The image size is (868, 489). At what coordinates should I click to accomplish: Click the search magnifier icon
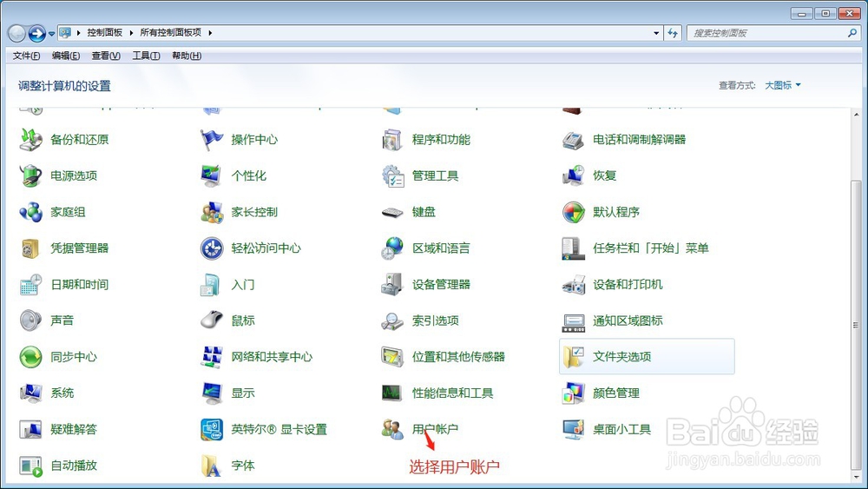coord(852,33)
